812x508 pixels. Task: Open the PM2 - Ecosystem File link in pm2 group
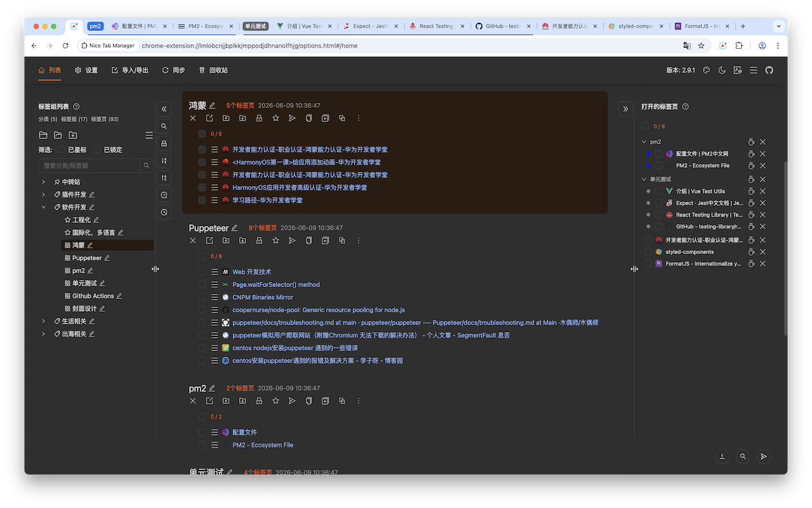263,445
